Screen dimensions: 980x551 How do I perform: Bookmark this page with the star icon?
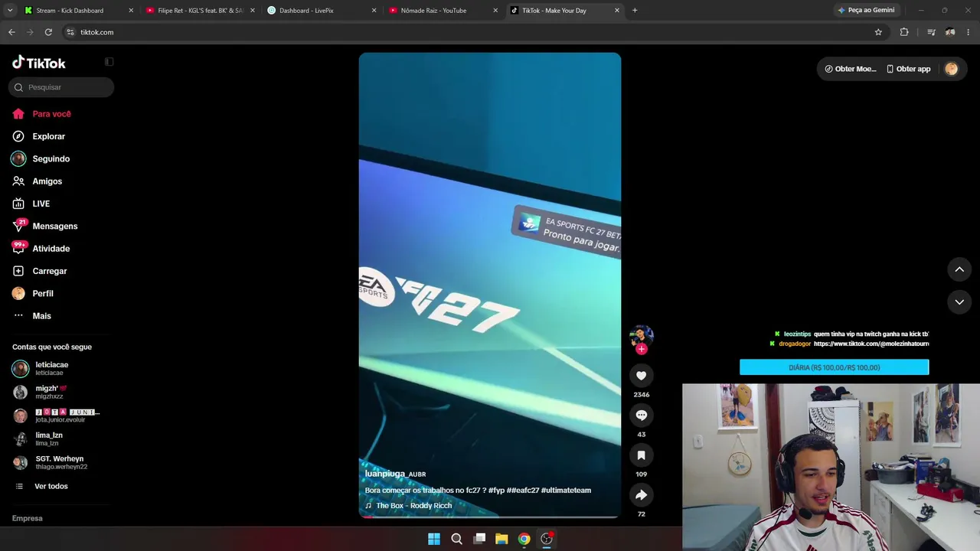pyautogui.click(x=878, y=32)
